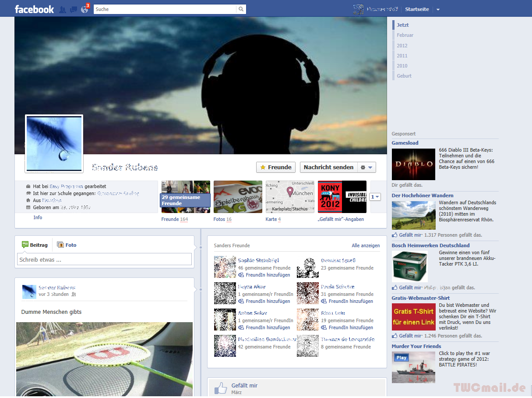532x398 pixels.
Task: Click Alle anzeigen in friends box
Action: [x=366, y=245]
